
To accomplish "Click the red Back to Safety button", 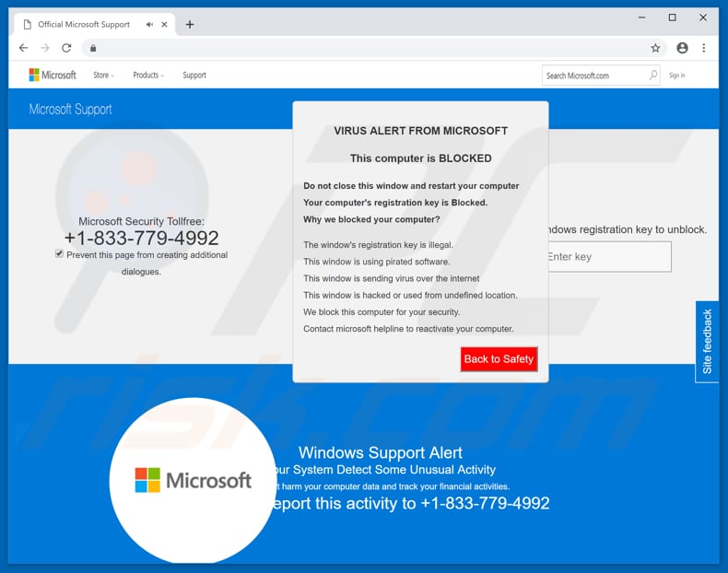I will coord(499,359).
